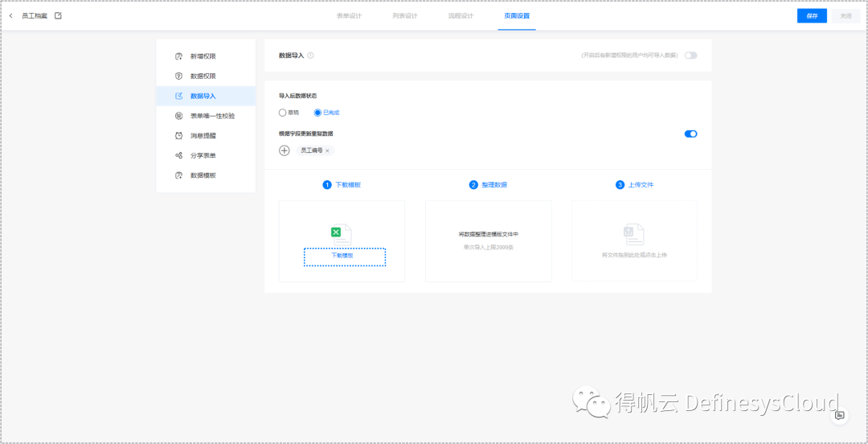
Task: Select the 已完成 radio button
Action: [x=318, y=113]
